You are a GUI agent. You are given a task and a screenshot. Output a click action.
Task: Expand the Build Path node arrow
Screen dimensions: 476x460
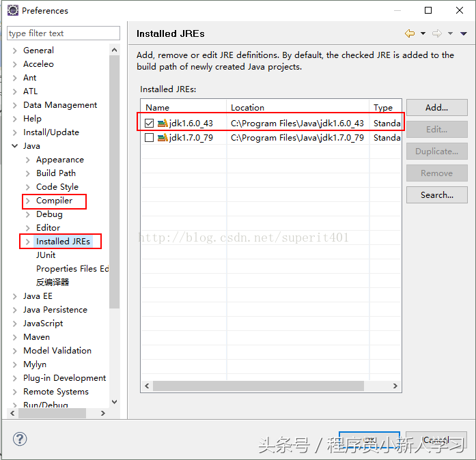pos(27,173)
